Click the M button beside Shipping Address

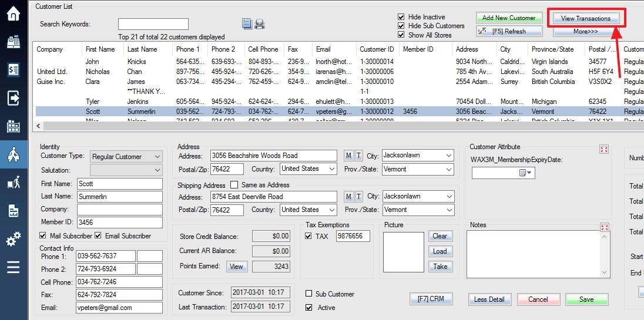pos(348,197)
